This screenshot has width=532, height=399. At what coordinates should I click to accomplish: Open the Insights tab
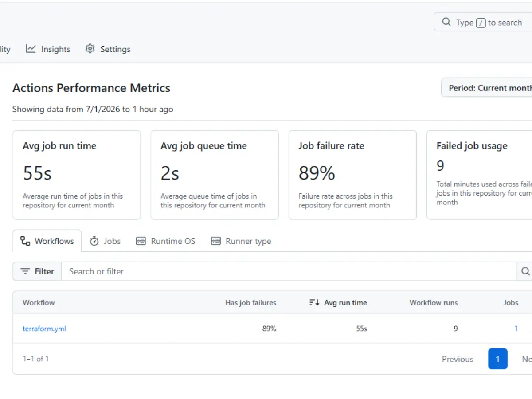tap(48, 49)
